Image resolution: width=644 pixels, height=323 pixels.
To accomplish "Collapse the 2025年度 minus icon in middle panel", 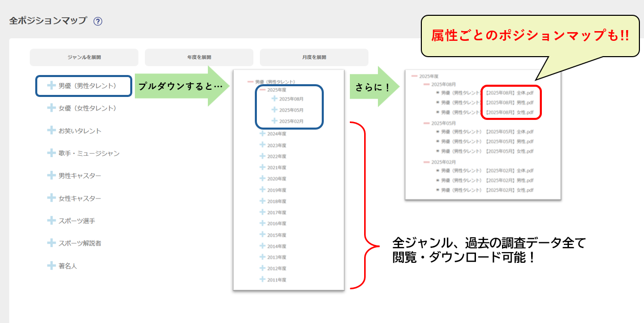I will tap(263, 90).
